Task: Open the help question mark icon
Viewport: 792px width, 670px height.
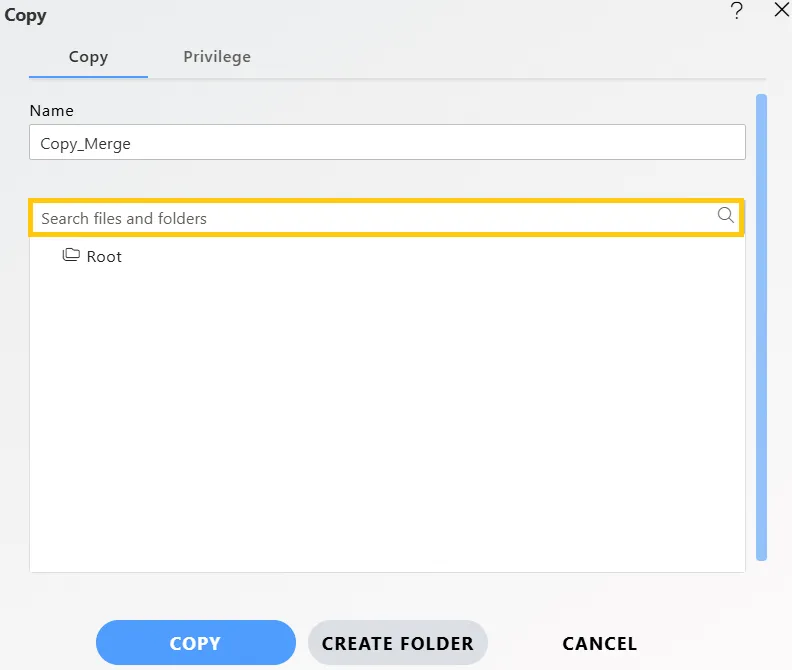Action: [737, 11]
